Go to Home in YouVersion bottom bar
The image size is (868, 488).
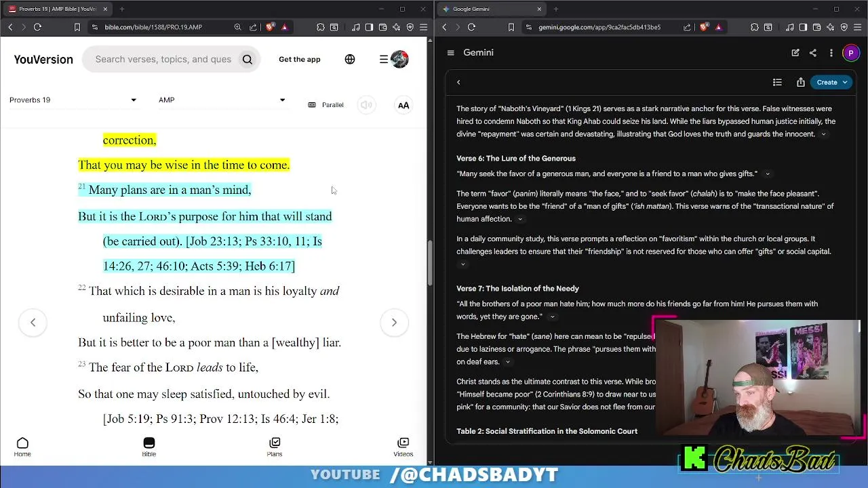pos(22,447)
